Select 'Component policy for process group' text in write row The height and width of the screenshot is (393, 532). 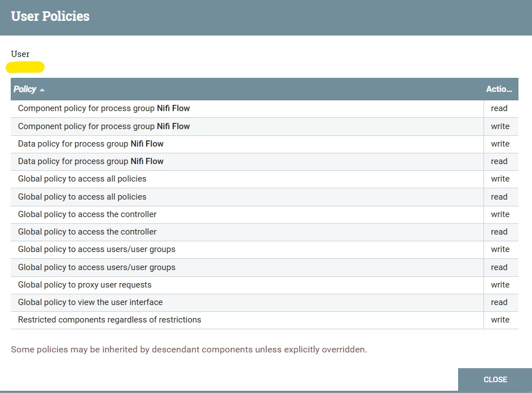coord(86,126)
